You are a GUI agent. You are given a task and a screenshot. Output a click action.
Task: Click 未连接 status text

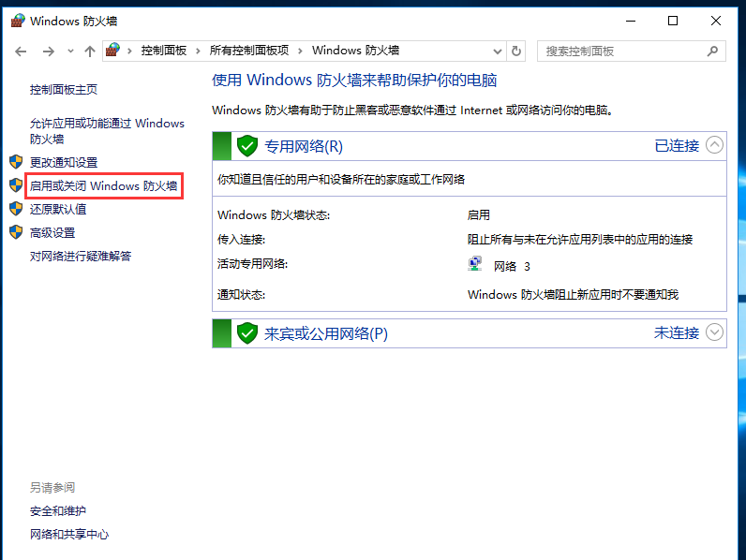677,332
